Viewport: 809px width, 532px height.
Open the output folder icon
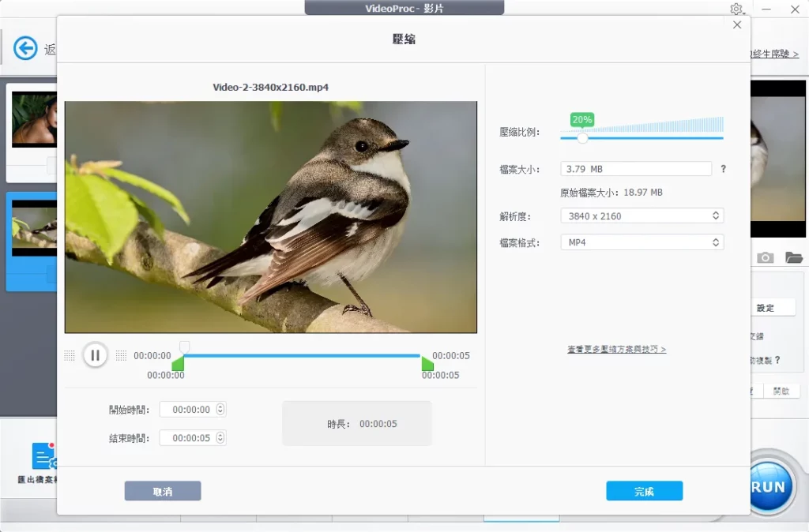coord(793,258)
